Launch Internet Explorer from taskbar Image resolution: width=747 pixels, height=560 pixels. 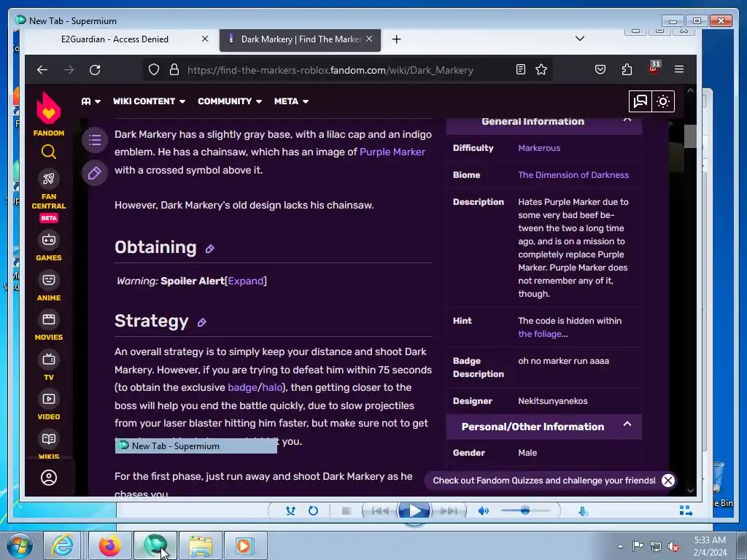coord(63,545)
